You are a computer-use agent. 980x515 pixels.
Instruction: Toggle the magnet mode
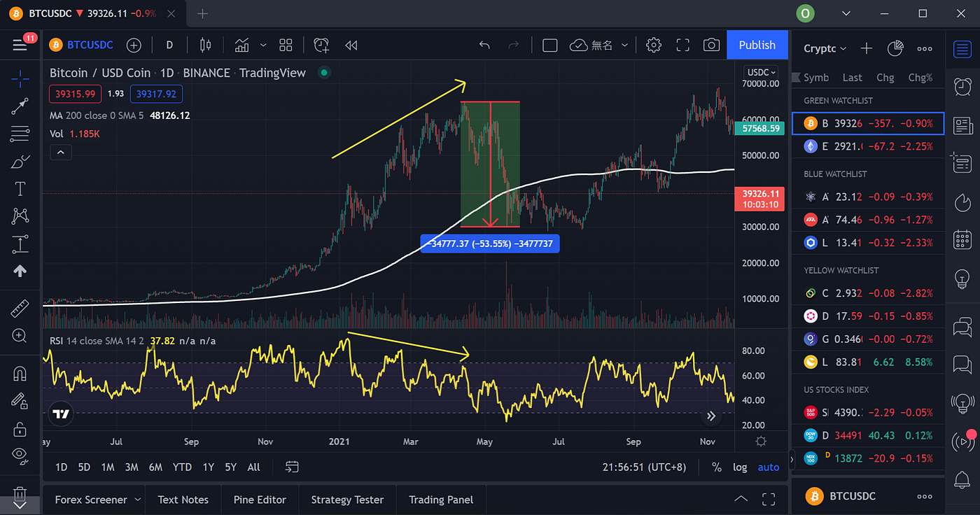point(20,374)
